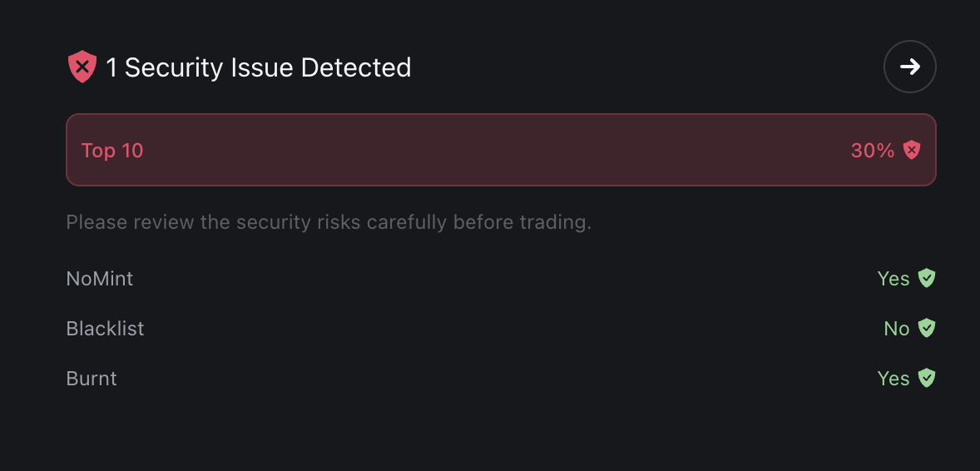Click the red shield icon next to 30%
This screenshot has width=980, height=471.
coord(913,150)
